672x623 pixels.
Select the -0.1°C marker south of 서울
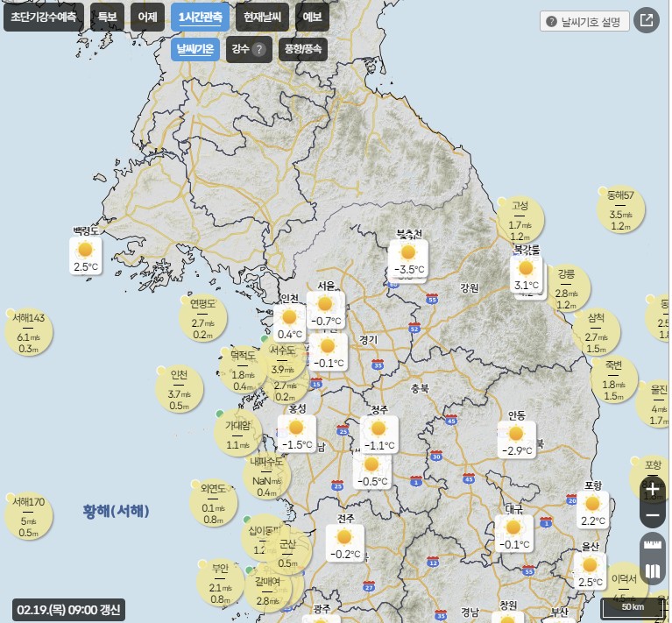328,352
